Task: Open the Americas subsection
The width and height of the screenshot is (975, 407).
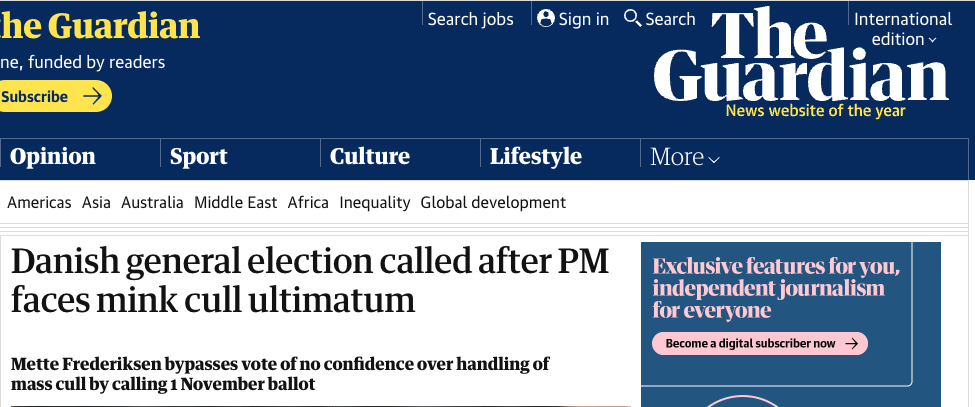Action: click(39, 202)
